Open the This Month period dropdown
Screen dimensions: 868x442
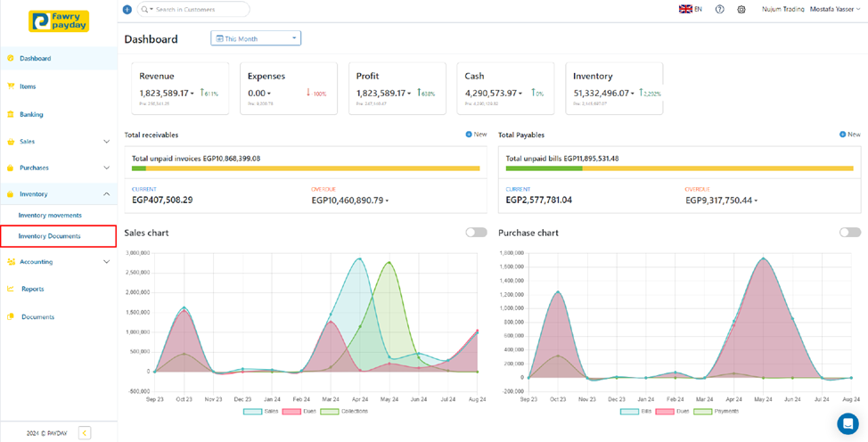[x=256, y=38]
